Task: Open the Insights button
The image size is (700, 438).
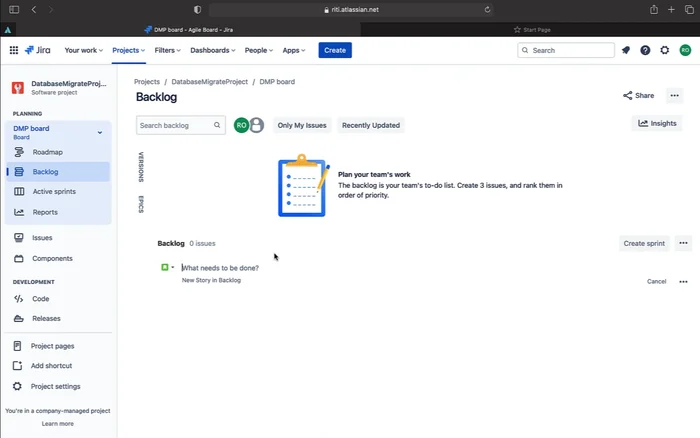Action: pyautogui.click(x=657, y=124)
